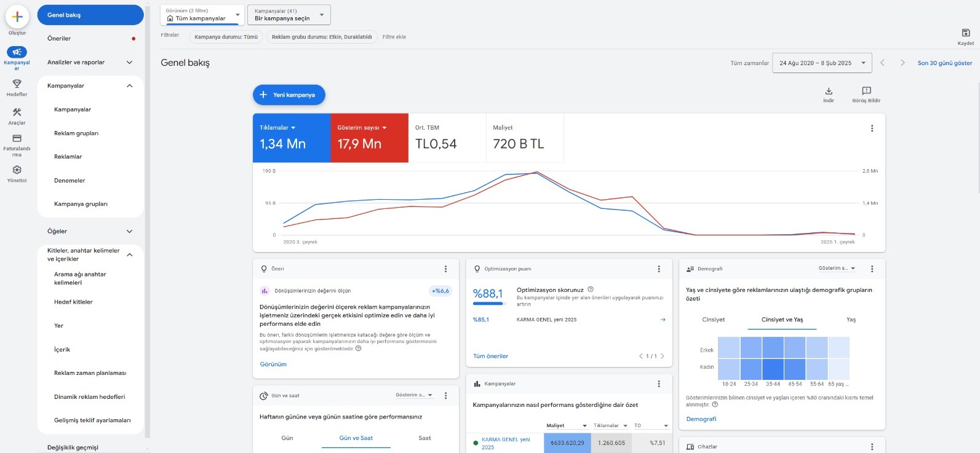This screenshot has height=453, width=980.
Task: Click the Oluştur plus icon
Action: [x=17, y=17]
